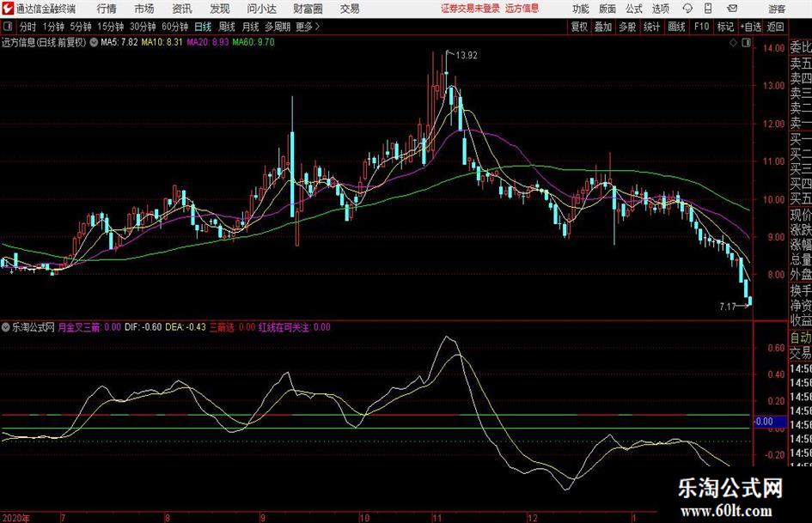
Task: Click the 返回 back button
Action: coord(775,27)
